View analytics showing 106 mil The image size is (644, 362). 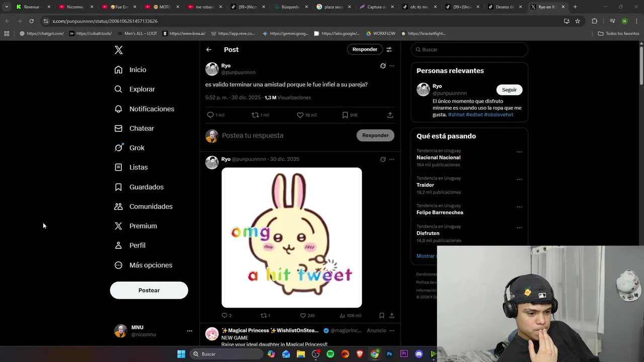point(350,316)
